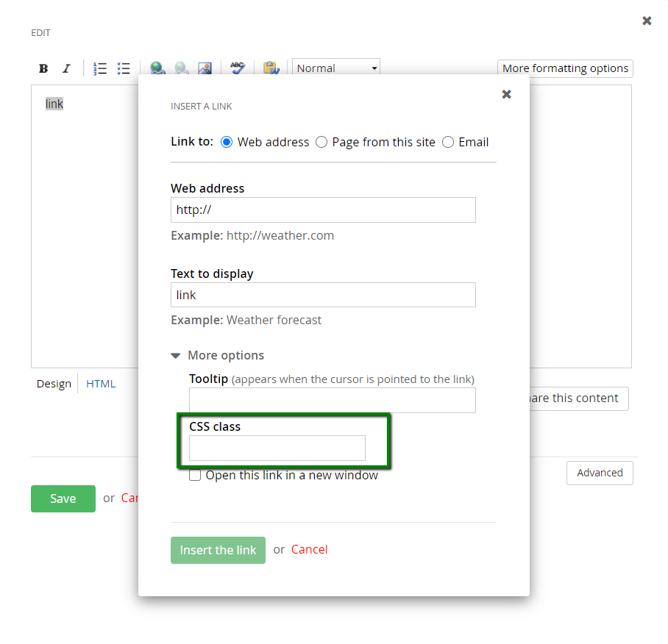Click into the Web address field
Image resolution: width=668 pixels, height=644 pixels.
pos(323,210)
